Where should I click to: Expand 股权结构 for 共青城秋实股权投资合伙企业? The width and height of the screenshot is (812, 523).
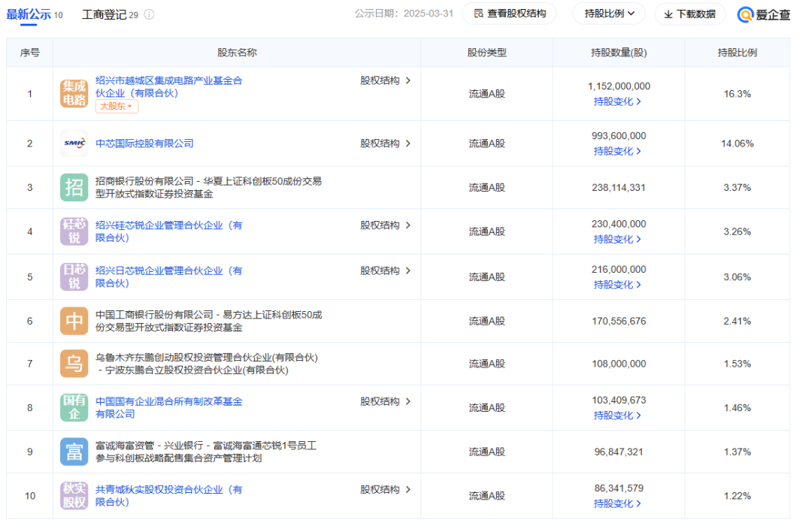(x=385, y=490)
